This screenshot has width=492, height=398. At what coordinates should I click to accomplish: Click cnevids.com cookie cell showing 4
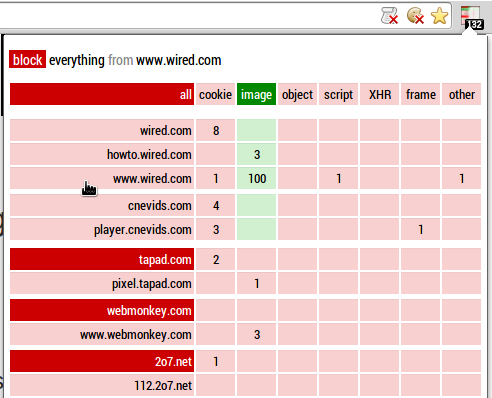coord(215,205)
